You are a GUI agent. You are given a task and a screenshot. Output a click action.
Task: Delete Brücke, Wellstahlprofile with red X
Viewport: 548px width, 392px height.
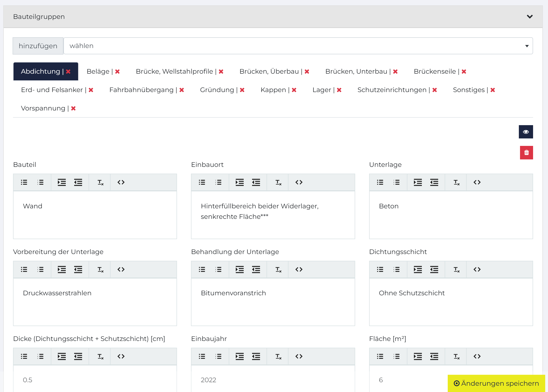221,72
